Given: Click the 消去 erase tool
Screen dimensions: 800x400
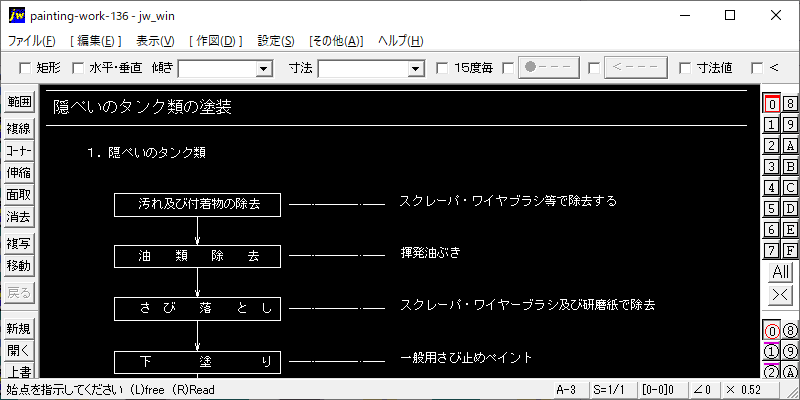Looking at the screenshot, I should tap(19, 217).
